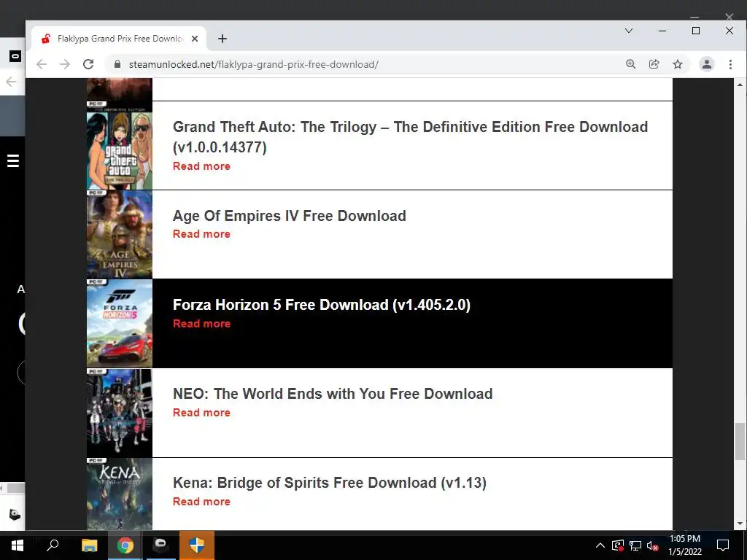The width and height of the screenshot is (747, 560).
Task: Click the security tray icon with red dot
Action: pos(618,545)
